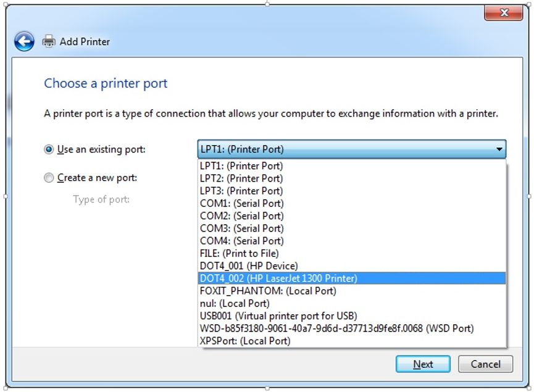The height and width of the screenshot is (392, 534).
Task: Select XPSPort: (Local Port) entry
Action: coord(352,341)
